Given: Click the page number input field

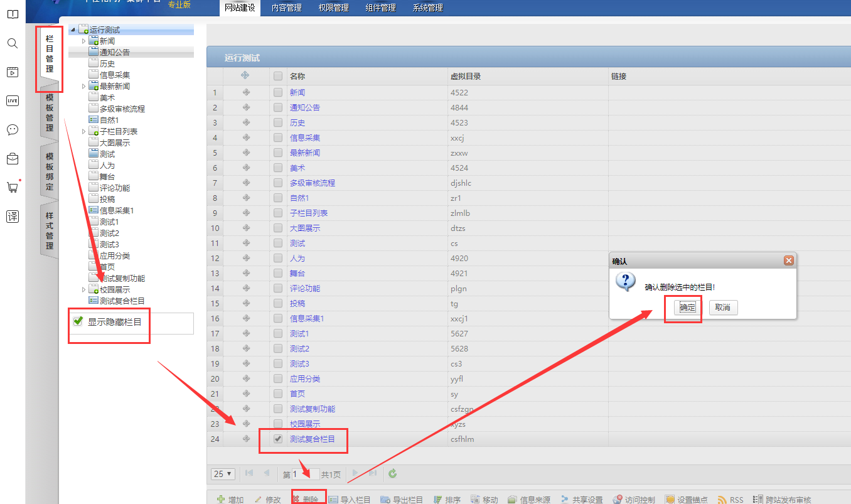Looking at the screenshot, I should coord(305,475).
